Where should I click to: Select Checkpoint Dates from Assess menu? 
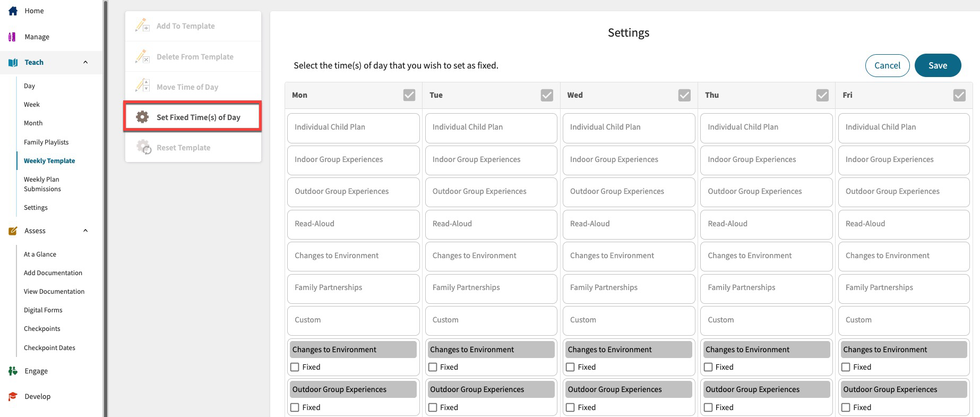[49, 347]
